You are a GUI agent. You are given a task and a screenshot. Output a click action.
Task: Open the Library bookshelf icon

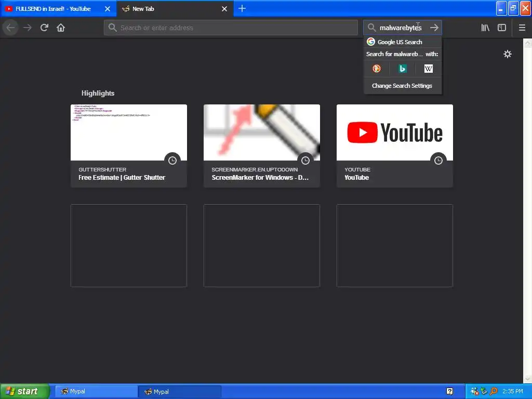(x=485, y=28)
